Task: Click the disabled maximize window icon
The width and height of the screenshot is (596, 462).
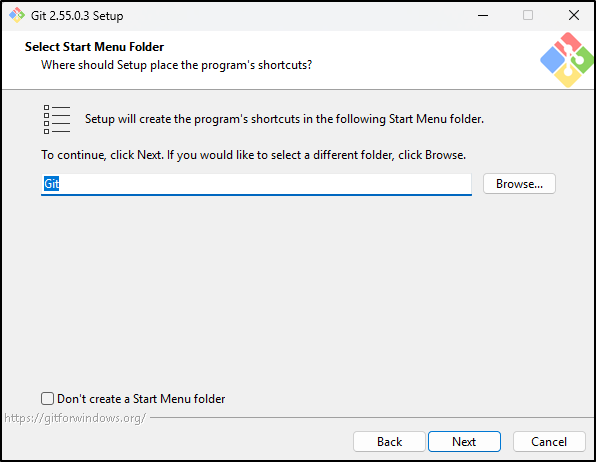Action: click(528, 15)
